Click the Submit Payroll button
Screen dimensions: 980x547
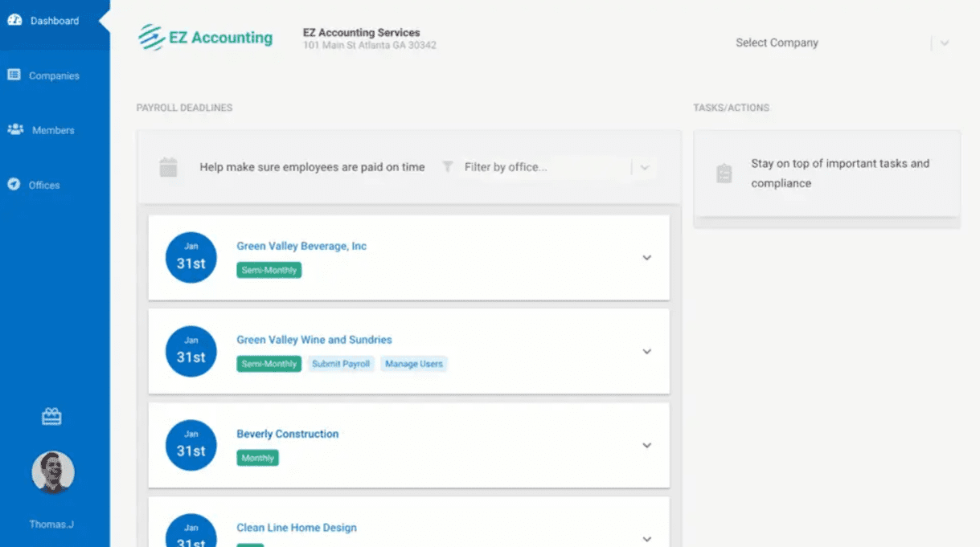tap(341, 364)
